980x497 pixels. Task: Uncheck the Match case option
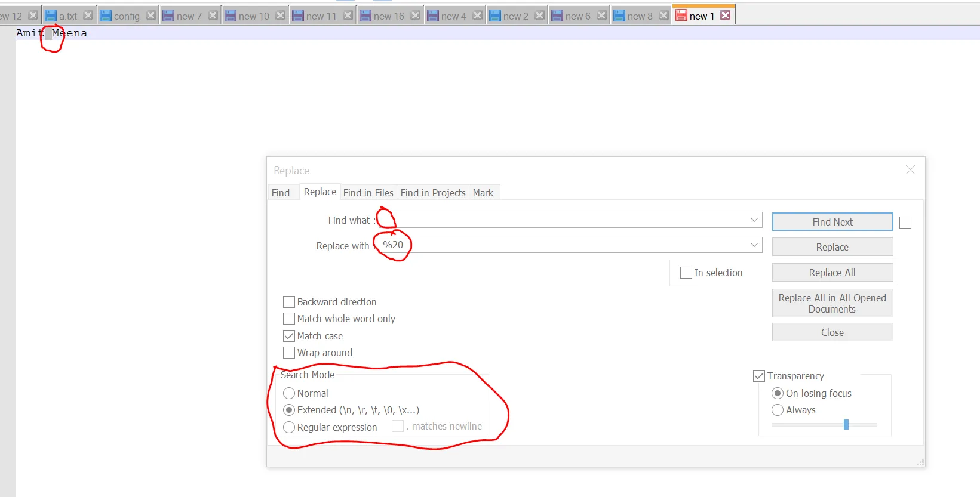pos(289,336)
